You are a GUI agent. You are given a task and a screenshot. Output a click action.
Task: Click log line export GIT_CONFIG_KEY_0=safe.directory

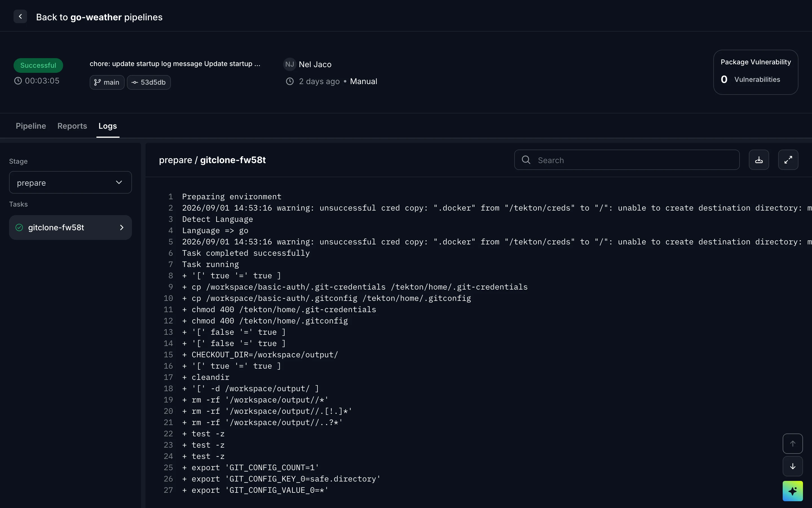coord(281,479)
